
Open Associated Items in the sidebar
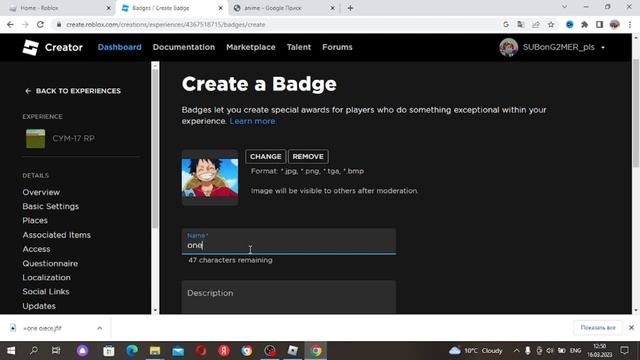click(57, 235)
